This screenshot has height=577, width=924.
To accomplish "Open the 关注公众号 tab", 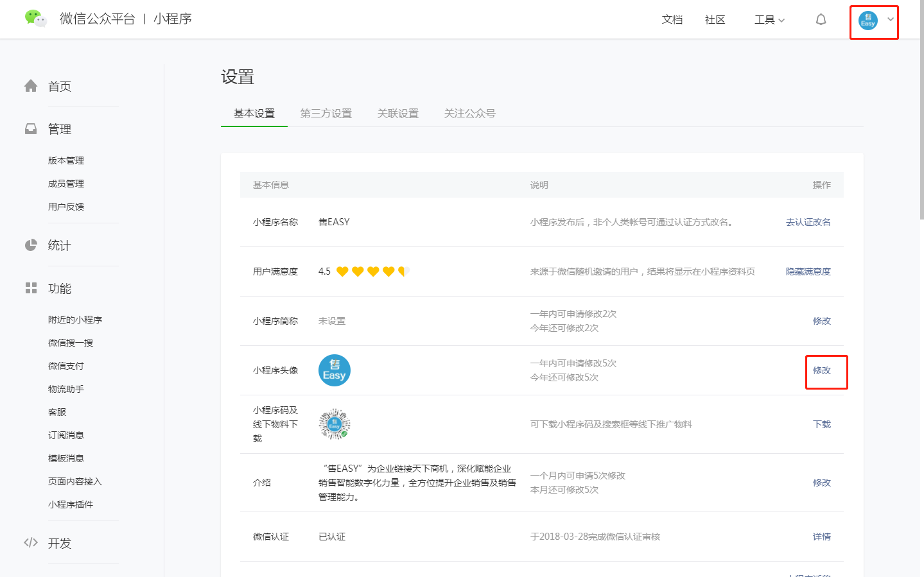I will pyautogui.click(x=470, y=114).
